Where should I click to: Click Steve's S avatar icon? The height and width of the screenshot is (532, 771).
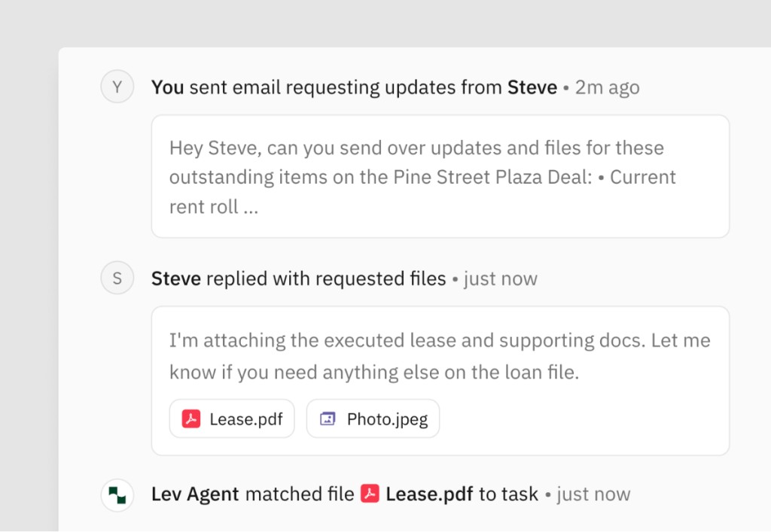(x=117, y=278)
